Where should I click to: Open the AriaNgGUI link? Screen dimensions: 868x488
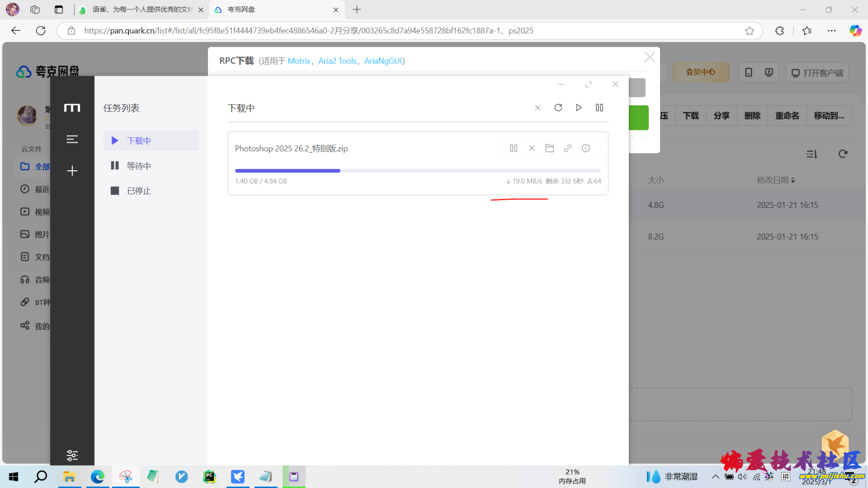(383, 61)
